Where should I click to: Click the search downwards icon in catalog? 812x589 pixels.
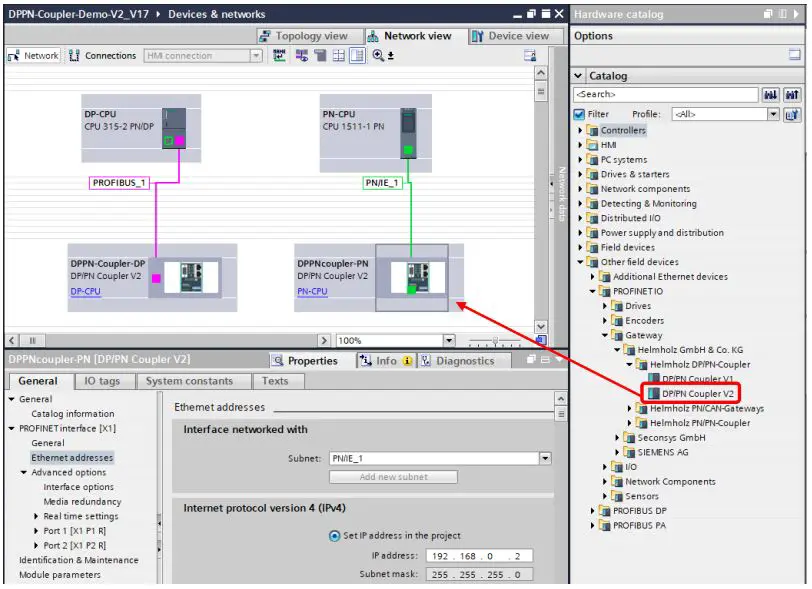(770, 94)
